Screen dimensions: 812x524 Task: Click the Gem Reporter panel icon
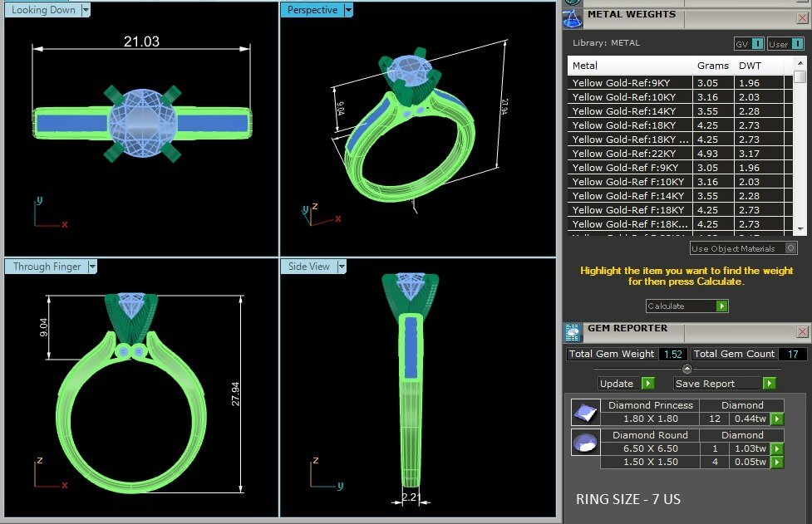click(x=573, y=331)
